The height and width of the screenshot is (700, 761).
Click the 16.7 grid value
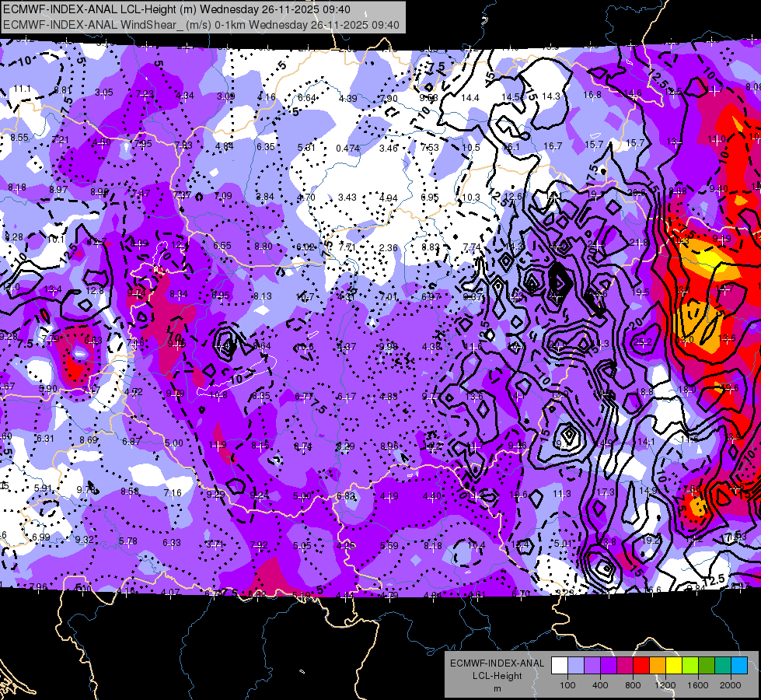pyautogui.click(x=553, y=145)
